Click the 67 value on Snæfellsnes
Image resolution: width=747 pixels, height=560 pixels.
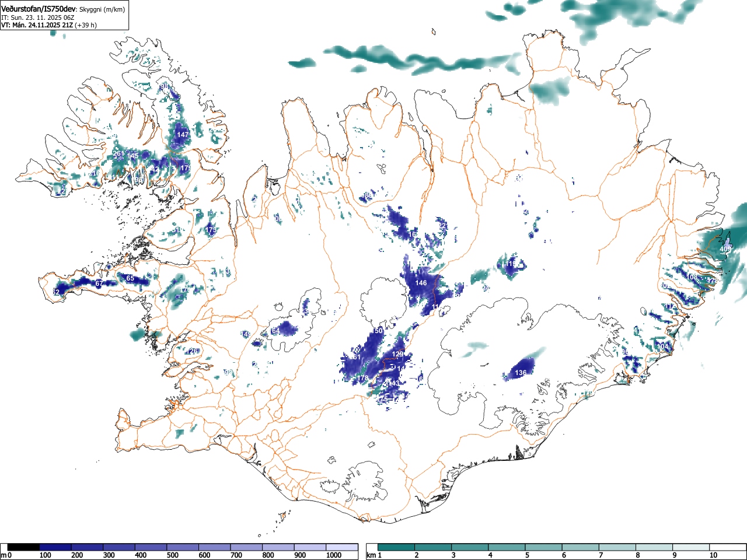click(x=99, y=283)
